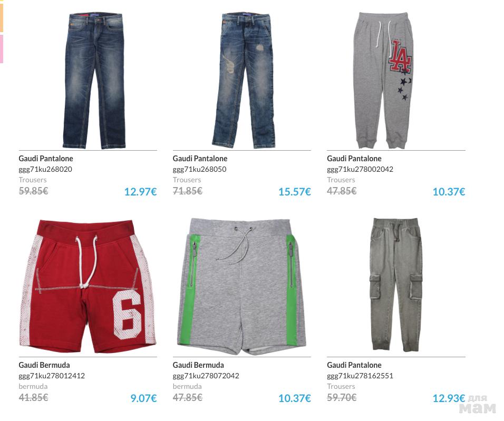
Task: Click the Gaudi Bermuda title above ggg71ku278072042
Action: pos(198,365)
